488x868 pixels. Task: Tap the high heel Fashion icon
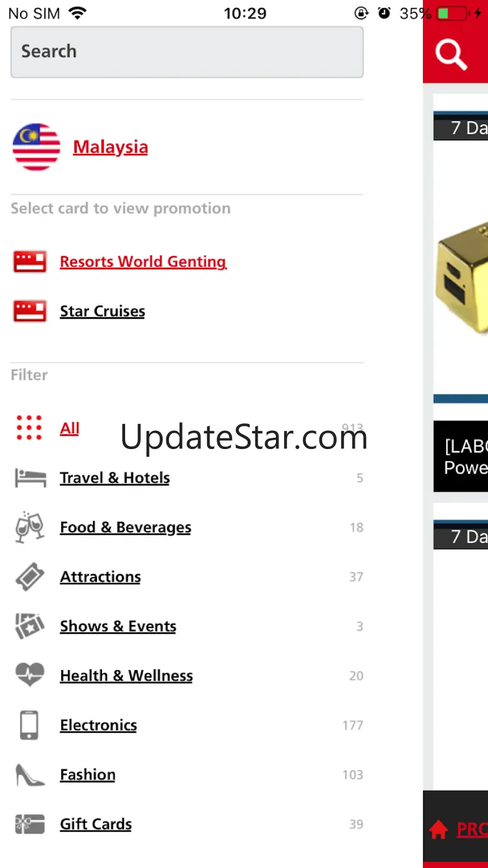coord(29,775)
